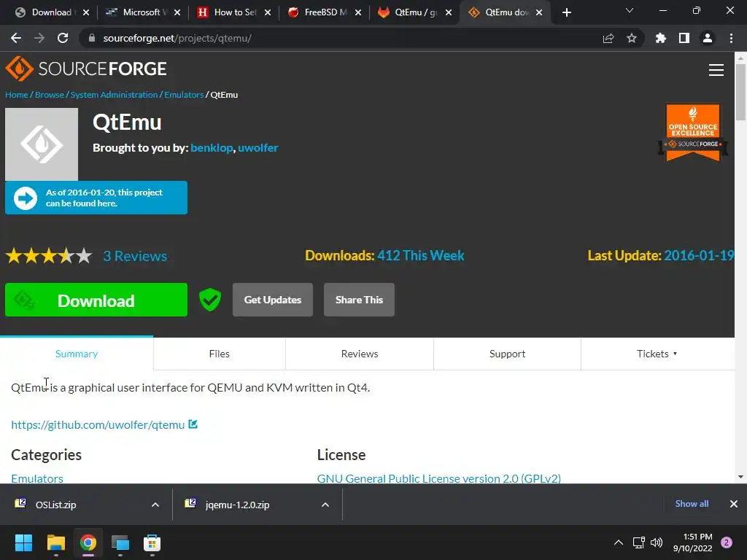Image resolution: width=747 pixels, height=560 pixels.
Task: Open Microsoft Store from the taskbar
Action: click(x=152, y=542)
